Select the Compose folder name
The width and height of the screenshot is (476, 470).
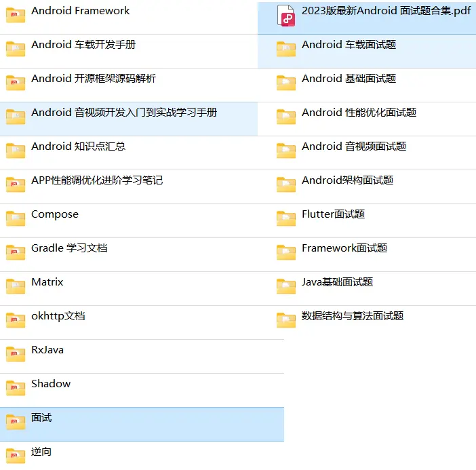coord(55,214)
